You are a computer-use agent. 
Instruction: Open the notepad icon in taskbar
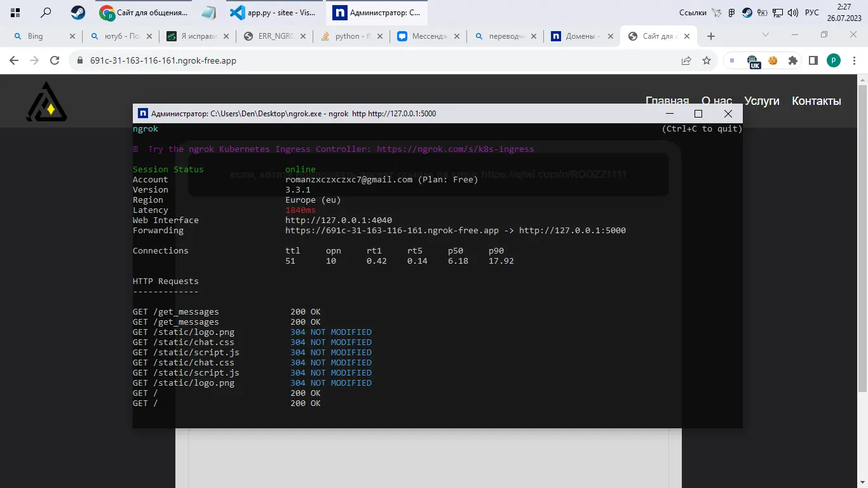[x=208, y=12]
